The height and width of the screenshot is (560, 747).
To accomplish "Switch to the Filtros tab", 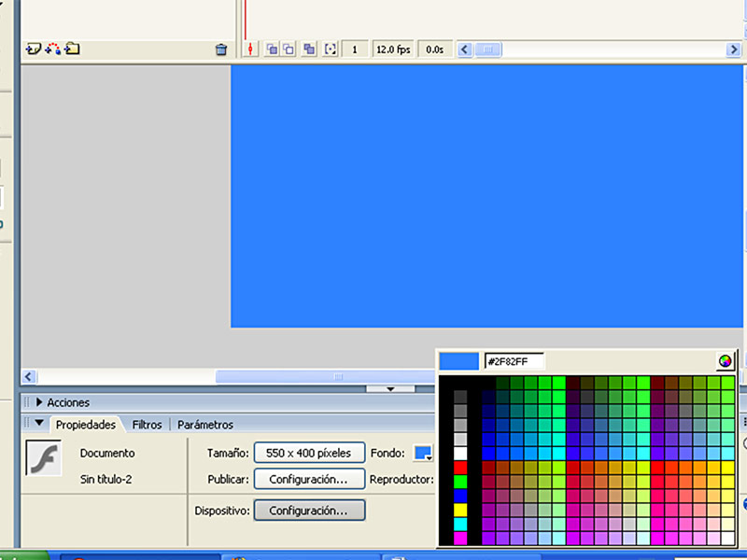I will pos(147,424).
